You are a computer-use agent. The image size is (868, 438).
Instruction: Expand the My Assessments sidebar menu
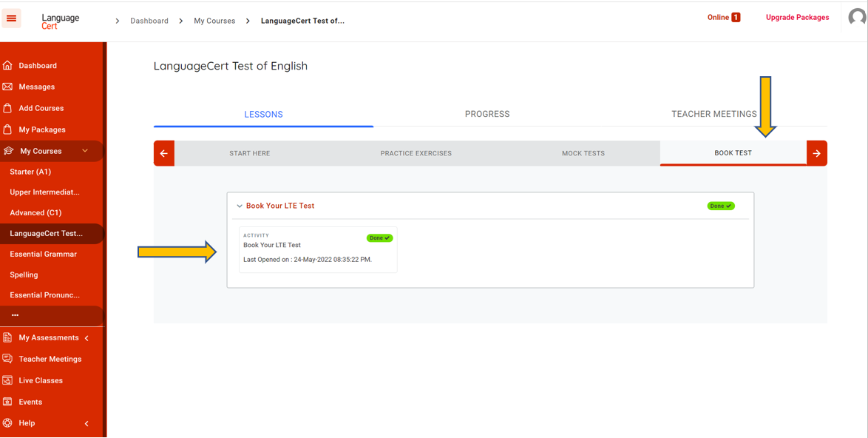point(87,338)
